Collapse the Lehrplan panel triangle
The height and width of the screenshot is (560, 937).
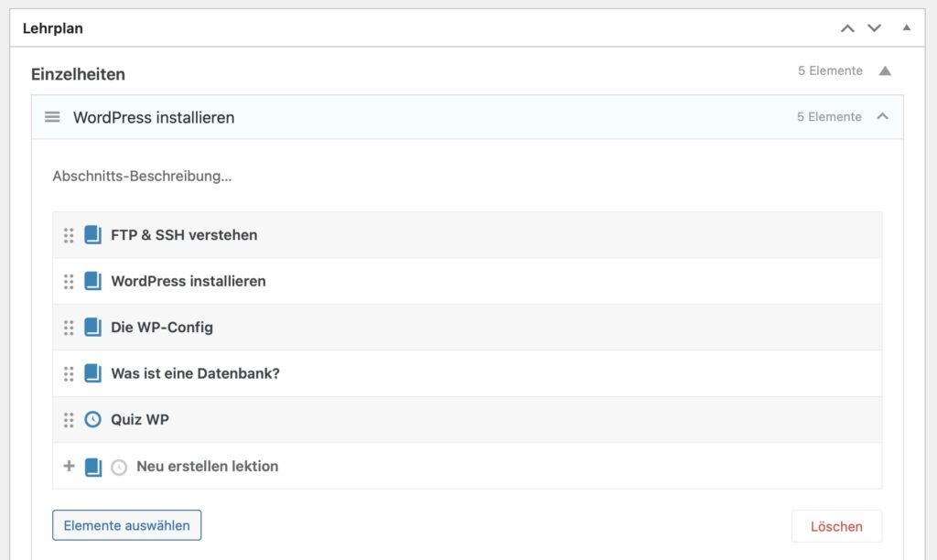tap(907, 27)
